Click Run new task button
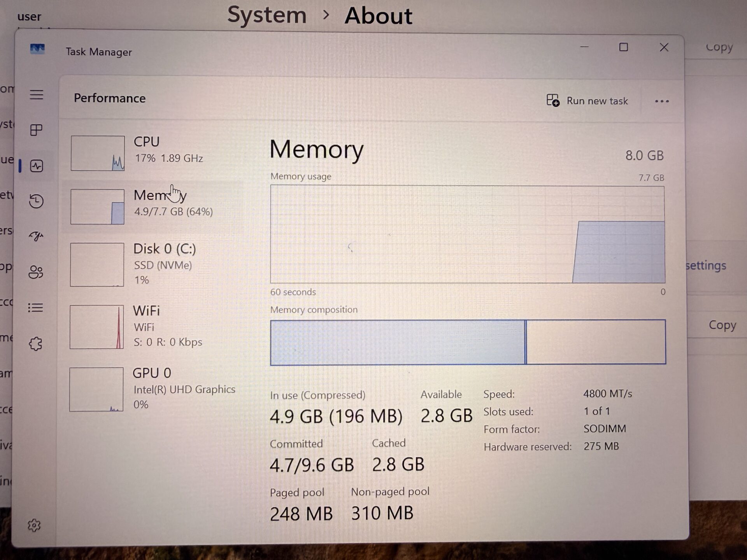747x560 pixels. pos(587,101)
